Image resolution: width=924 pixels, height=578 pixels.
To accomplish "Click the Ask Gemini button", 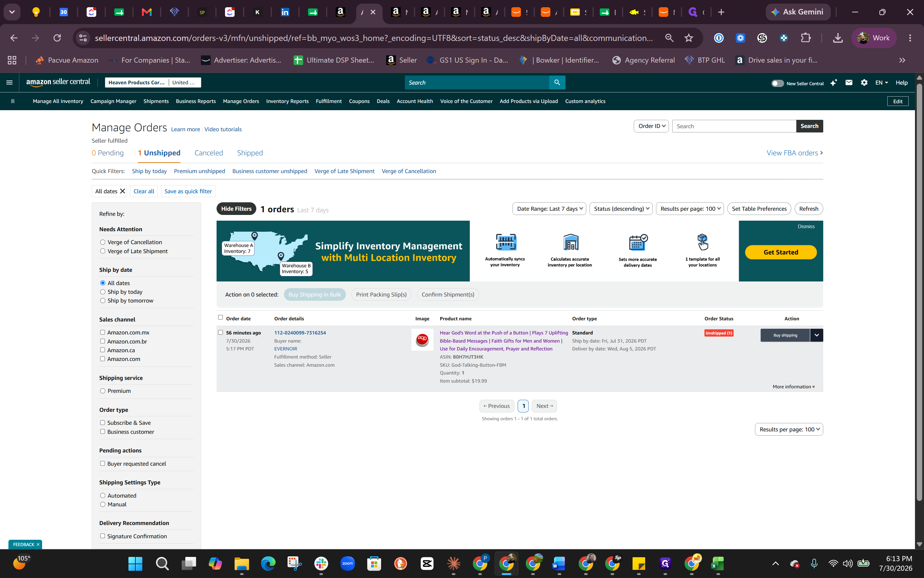I will pyautogui.click(x=798, y=12).
